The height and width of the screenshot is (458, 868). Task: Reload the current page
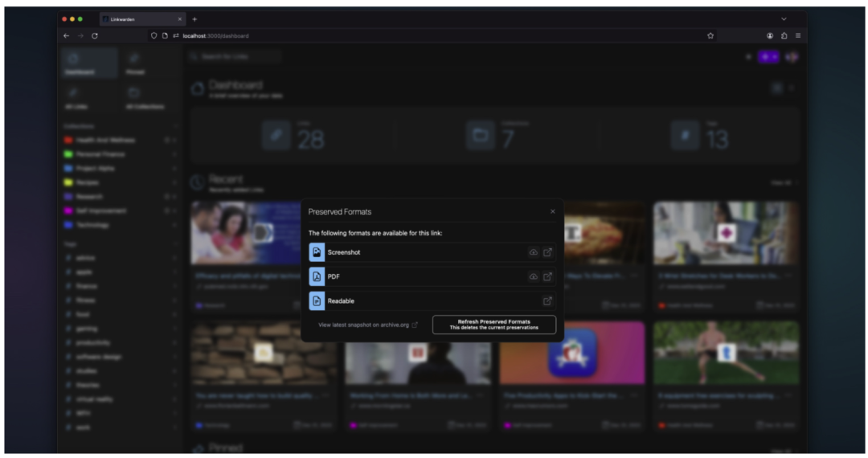coord(95,35)
